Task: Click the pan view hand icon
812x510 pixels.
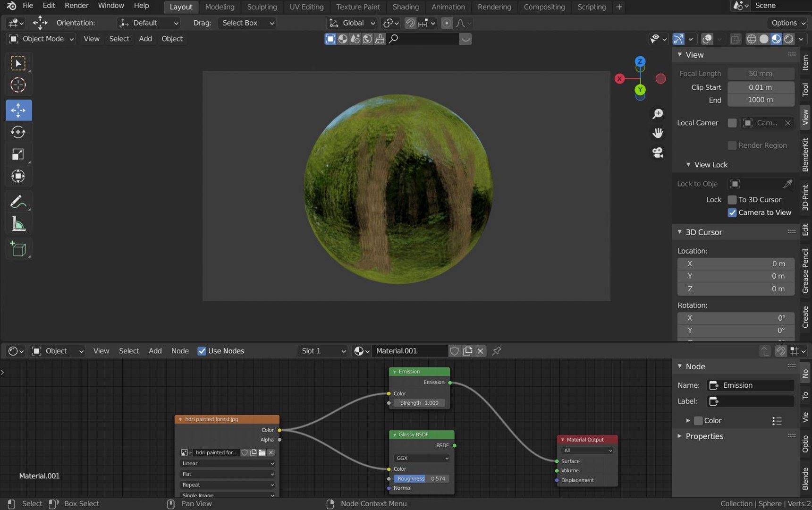Action: point(657,133)
